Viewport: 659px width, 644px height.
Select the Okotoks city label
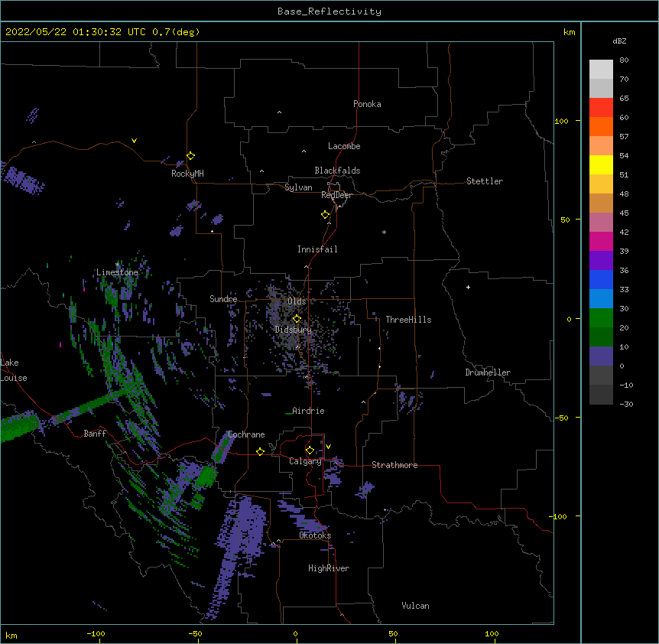coord(315,535)
